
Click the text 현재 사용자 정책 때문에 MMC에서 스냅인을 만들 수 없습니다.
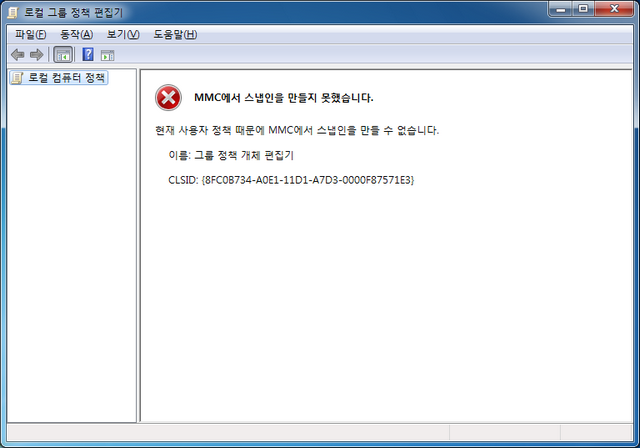(297, 131)
